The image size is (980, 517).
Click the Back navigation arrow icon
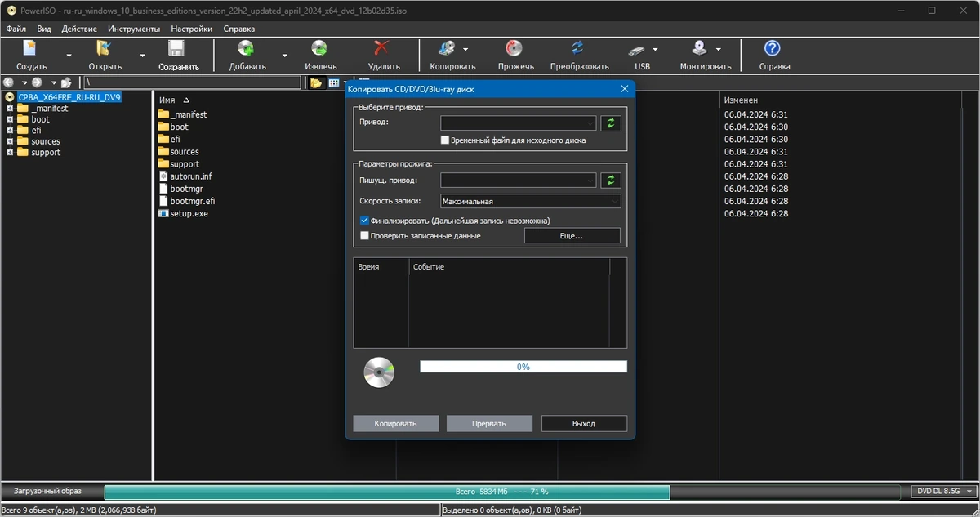point(9,82)
